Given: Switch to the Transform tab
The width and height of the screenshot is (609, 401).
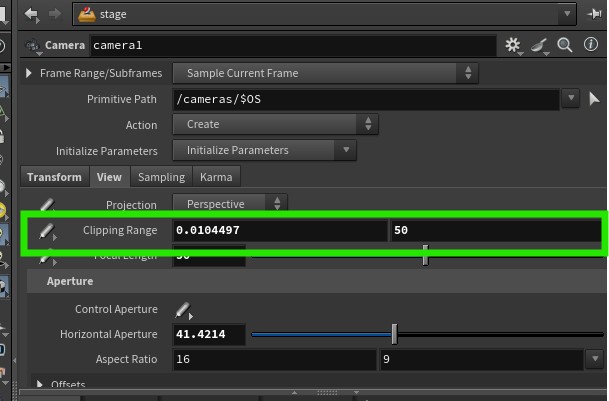Looking at the screenshot, I should (54, 177).
